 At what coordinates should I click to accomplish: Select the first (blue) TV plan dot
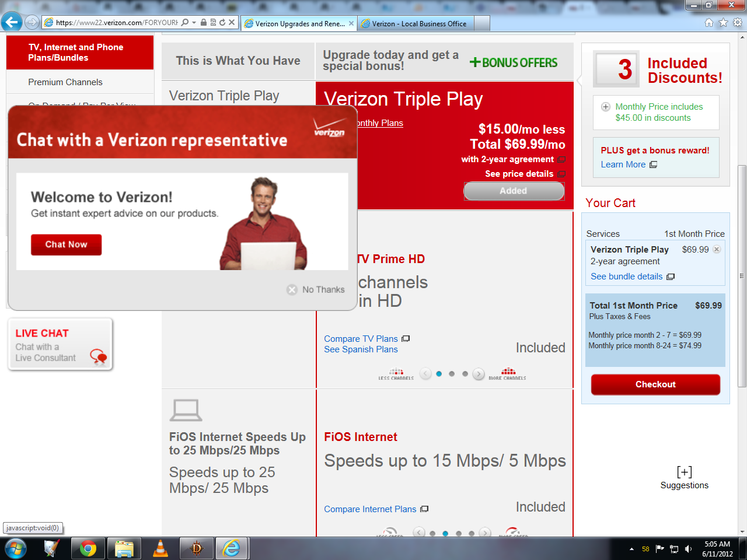[x=439, y=374]
